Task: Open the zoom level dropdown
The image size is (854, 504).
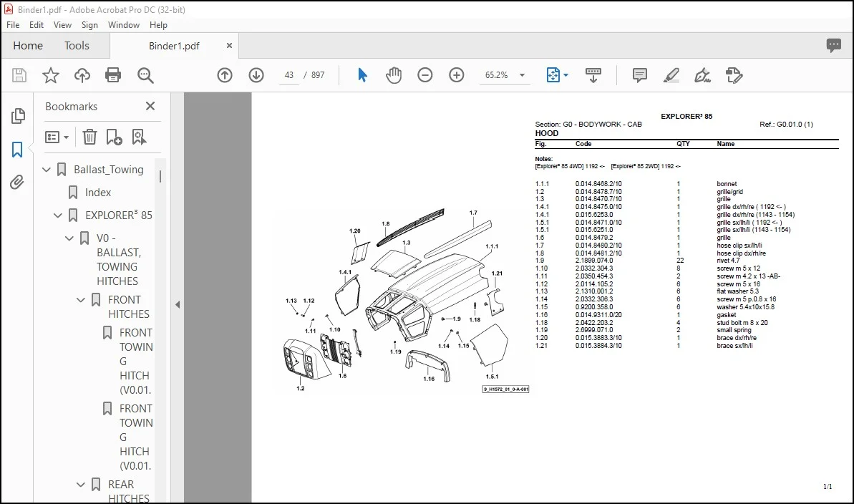Action: coord(523,75)
